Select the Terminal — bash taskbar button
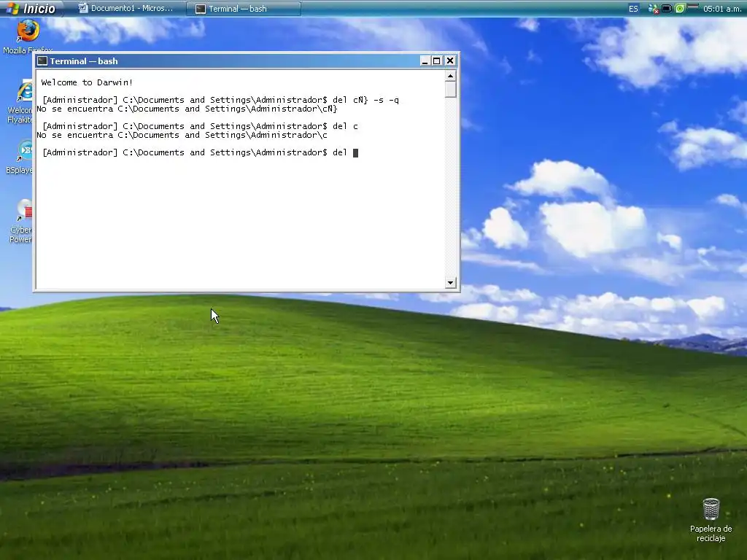 [244, 9]
